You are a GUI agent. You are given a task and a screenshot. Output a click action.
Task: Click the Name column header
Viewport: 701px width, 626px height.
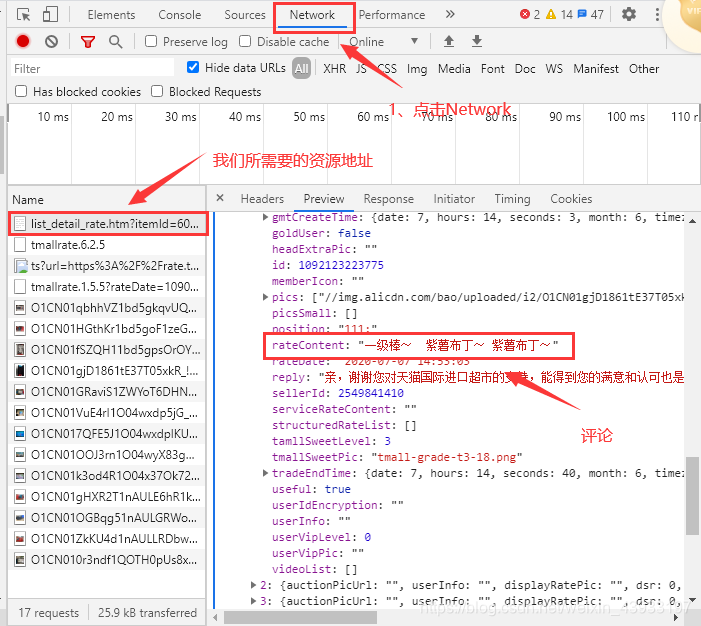(107, 199)
